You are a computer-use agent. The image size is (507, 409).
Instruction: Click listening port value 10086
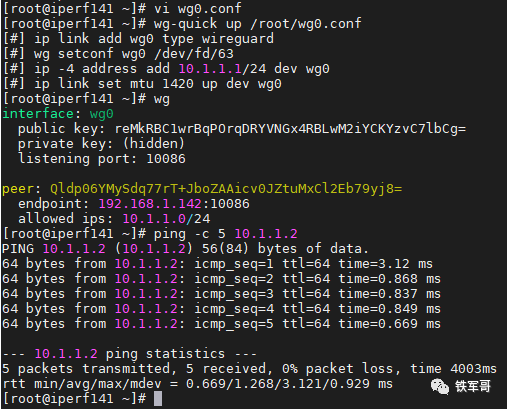(x=166, y=159)
